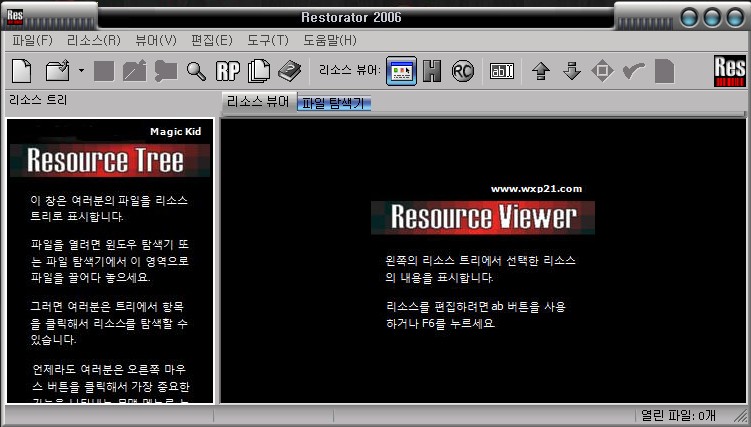Open the help book icon
The height and width of the screenshot is (427, 751).
[289, 71]
